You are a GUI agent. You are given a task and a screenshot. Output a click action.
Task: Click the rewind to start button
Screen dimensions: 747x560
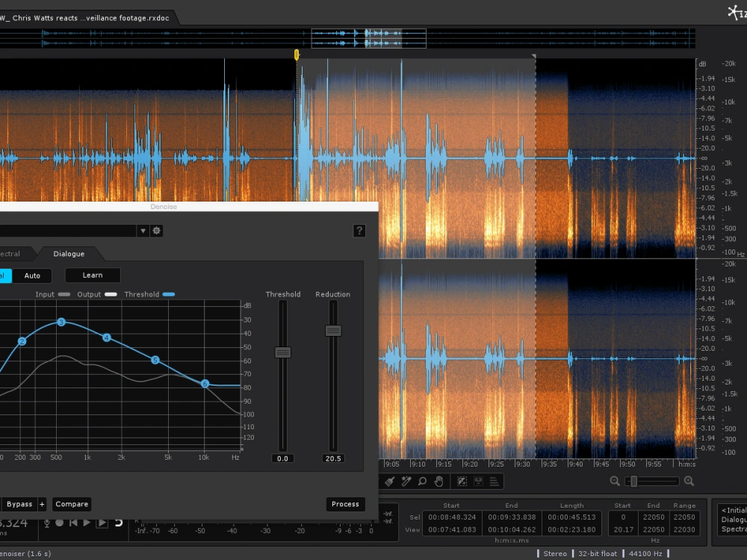[x=73, y=523]
